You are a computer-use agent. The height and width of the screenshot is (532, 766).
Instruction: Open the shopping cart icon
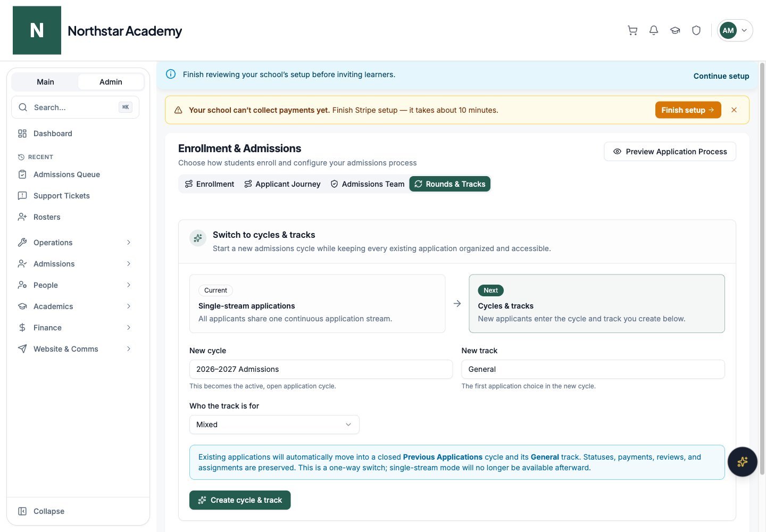point(632,30)
